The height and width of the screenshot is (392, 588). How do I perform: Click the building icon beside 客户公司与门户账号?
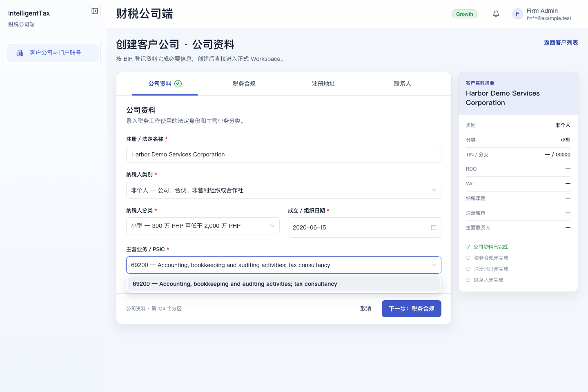click(20, 53)
